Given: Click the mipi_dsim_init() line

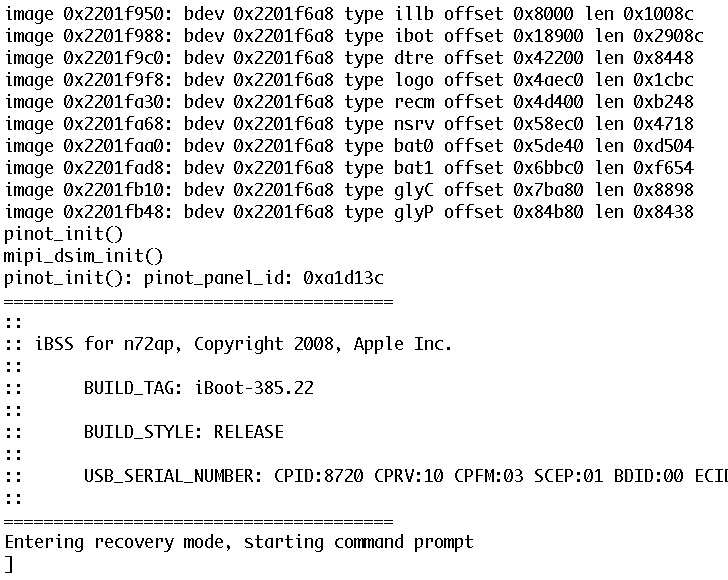Looking at the screenshot, I should pos(84,256).
